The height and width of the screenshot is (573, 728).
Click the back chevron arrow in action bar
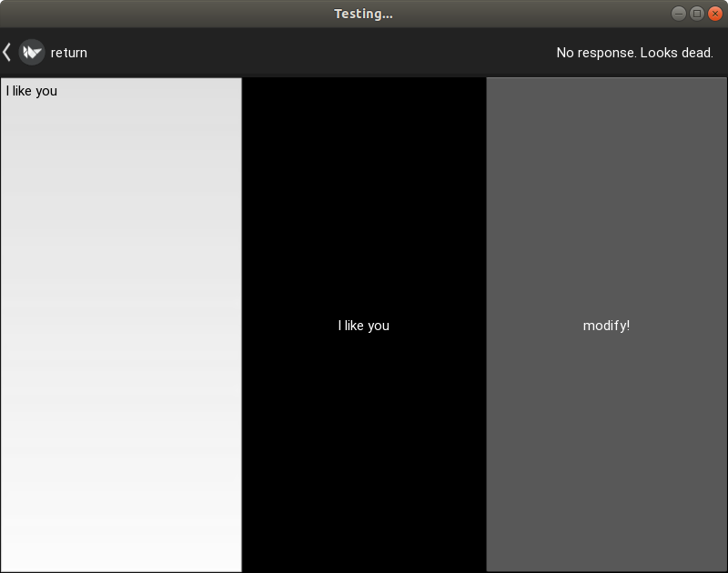coord(6,53)
